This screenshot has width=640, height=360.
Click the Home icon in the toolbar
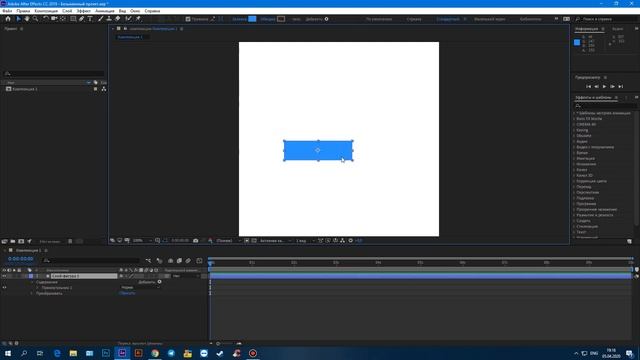click(x=8, y=19)
